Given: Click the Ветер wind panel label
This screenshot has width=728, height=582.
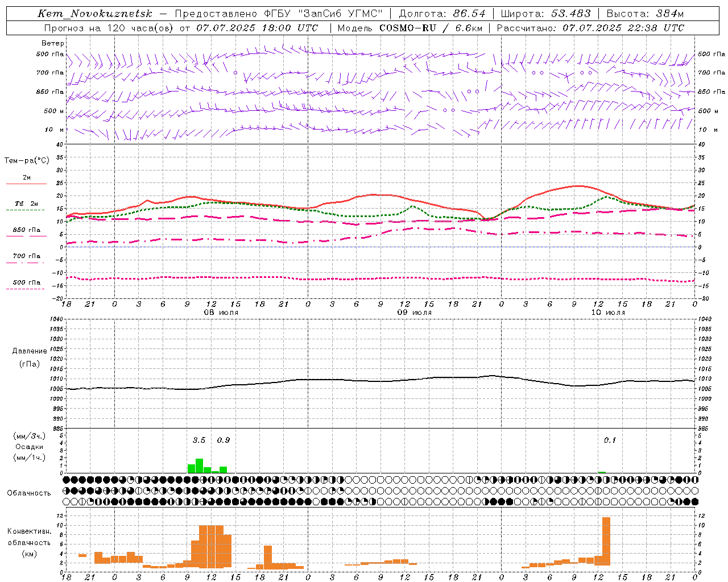Looking at the screenshot, I should click(53, 43).
